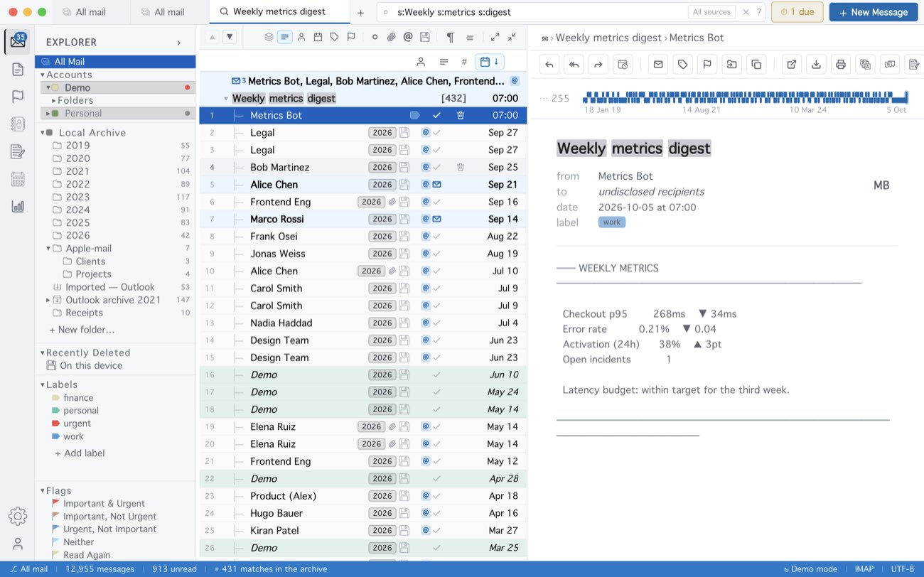
Task: Select the Weekly metrics digest tab
Action: [279, 11]
